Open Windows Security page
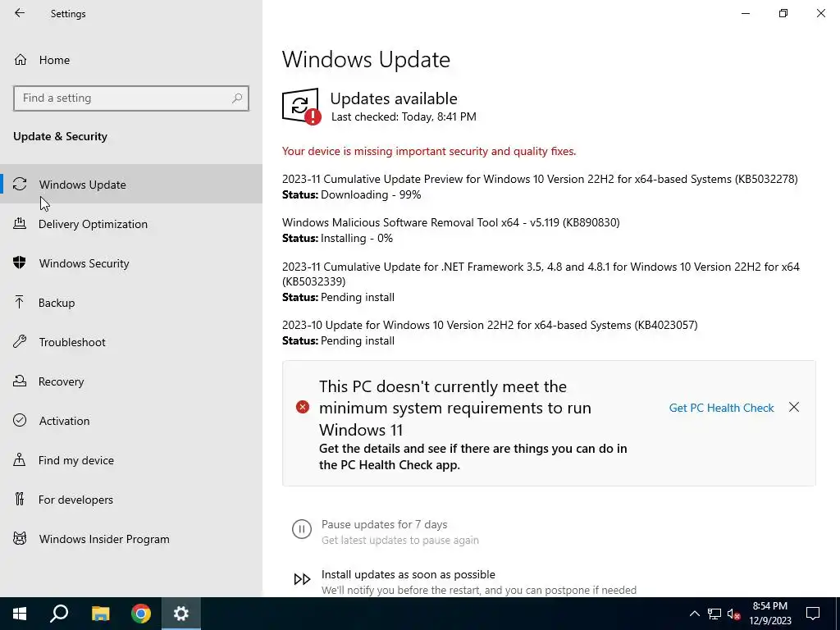Screen dimensions: 840x630 point(131,263)
